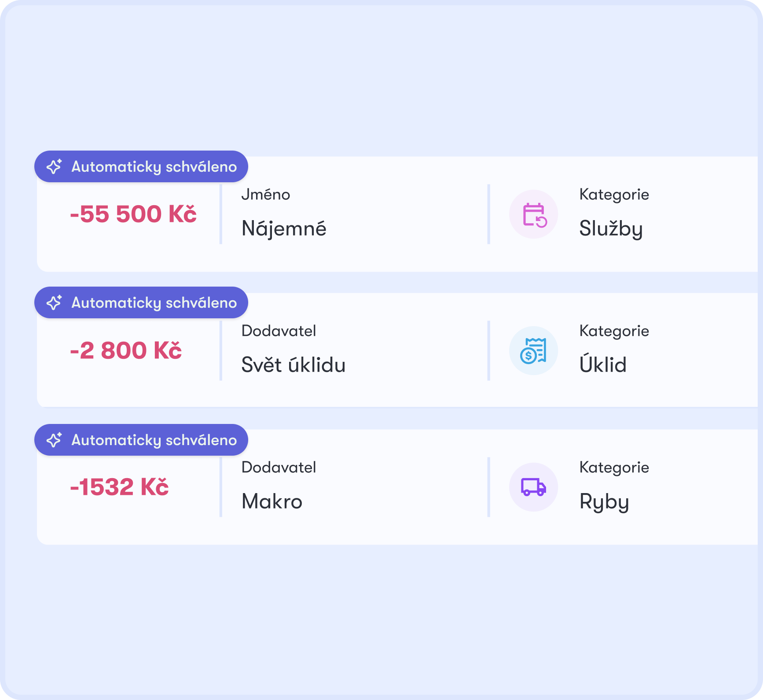
Task: Open the Makro supplier entry
Action: tap(272, 501)
